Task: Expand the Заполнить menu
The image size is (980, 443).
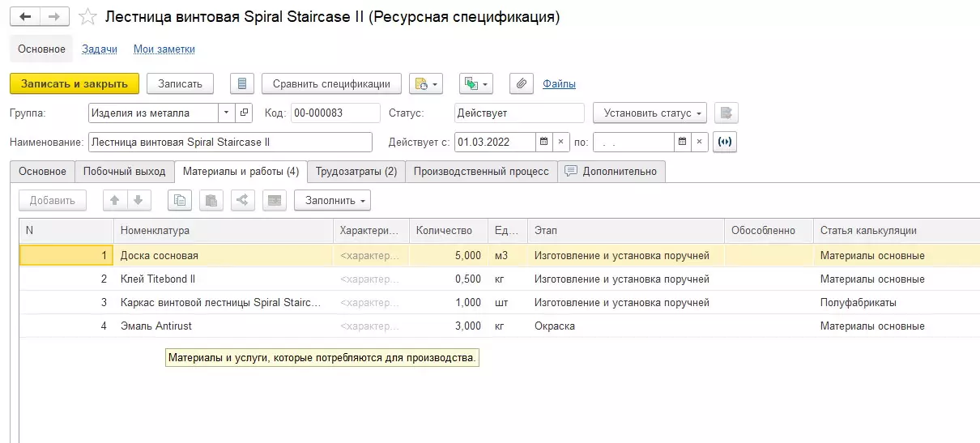Action: tap(332, 200)
